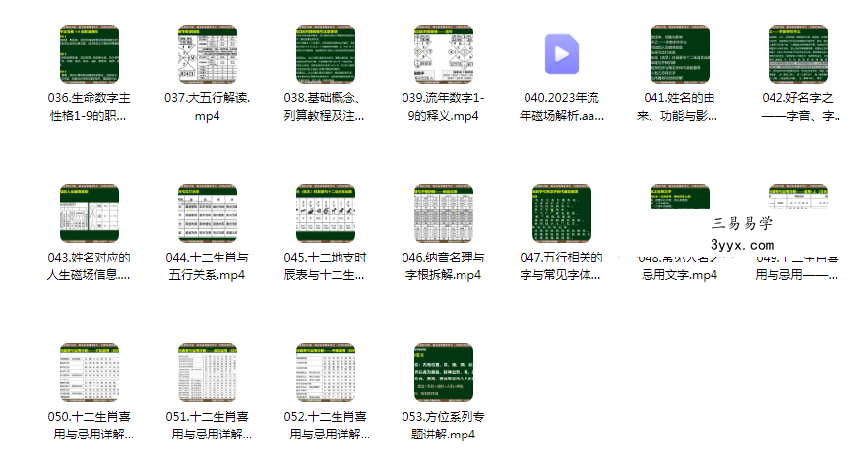The width and height of the screenshot is (868, 466).
Task: Select thumbnail for 044.十二生肖与五行关系.mp4
Action: [x=207, y=212]
